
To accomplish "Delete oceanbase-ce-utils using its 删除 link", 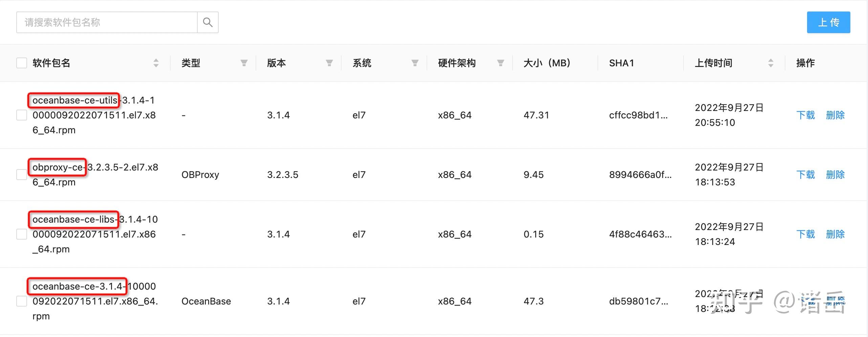I will coord(835,115).
